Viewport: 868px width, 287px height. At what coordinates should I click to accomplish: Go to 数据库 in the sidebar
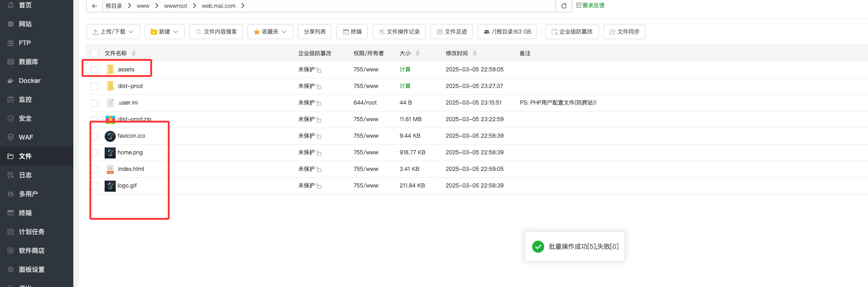coord(28,62)
